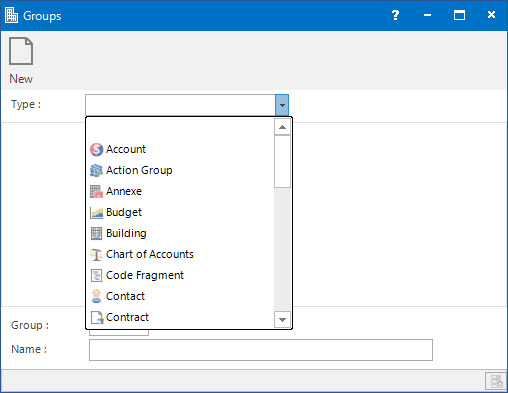The width and height of the screenshot is (508, 393).
Task: Click the New document icon
Action: [21, 51]
